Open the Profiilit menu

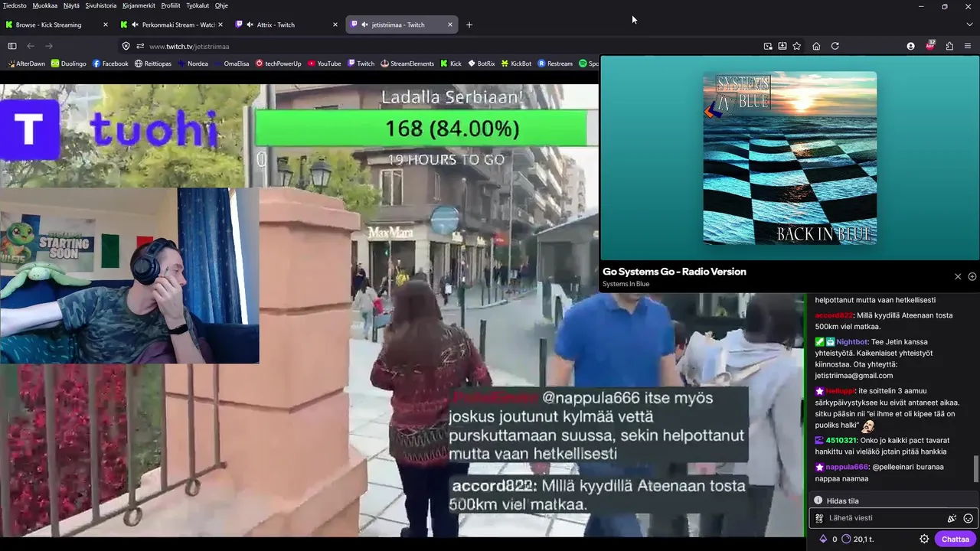(x=171, y=5)
